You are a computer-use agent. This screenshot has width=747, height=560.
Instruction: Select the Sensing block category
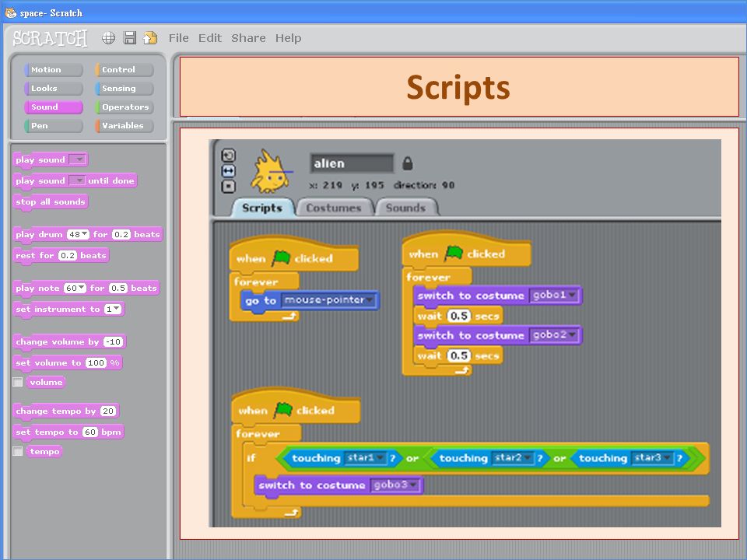tap(124, 88)
